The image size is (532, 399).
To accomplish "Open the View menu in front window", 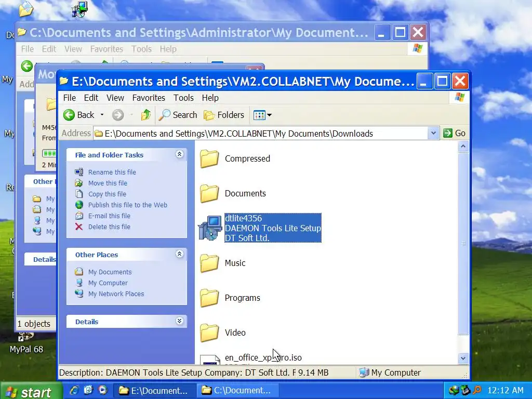I will tap(115, 98).
